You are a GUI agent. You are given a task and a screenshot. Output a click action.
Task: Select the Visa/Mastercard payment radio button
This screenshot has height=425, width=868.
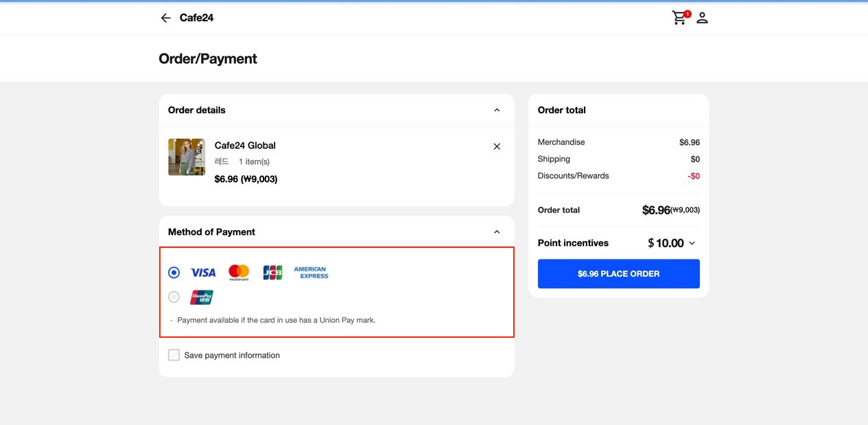pyautogui.click(x=174, y=273)
